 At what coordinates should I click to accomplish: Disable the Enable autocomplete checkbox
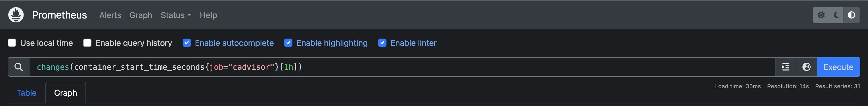(x=187, y=43)
